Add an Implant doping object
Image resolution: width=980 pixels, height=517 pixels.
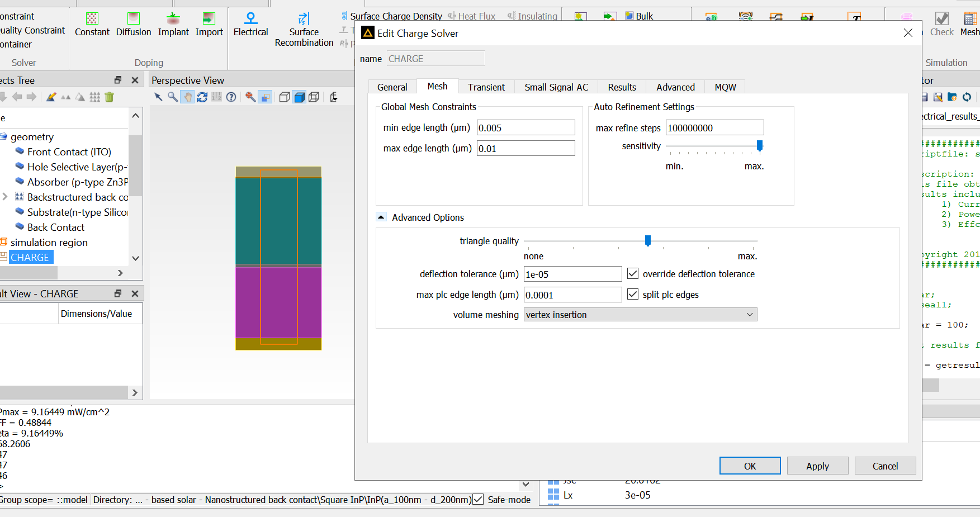[x=173, y=25]
